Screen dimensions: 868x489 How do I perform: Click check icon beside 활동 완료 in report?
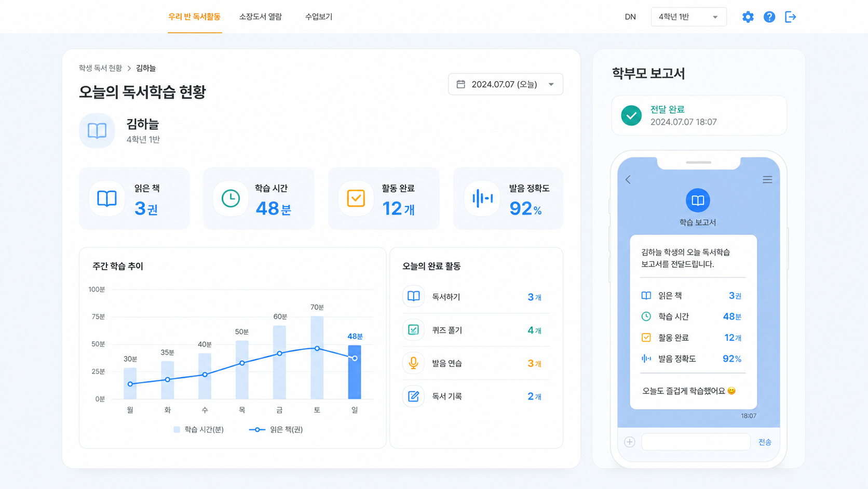pyautogui.click(x=646, y=338)
